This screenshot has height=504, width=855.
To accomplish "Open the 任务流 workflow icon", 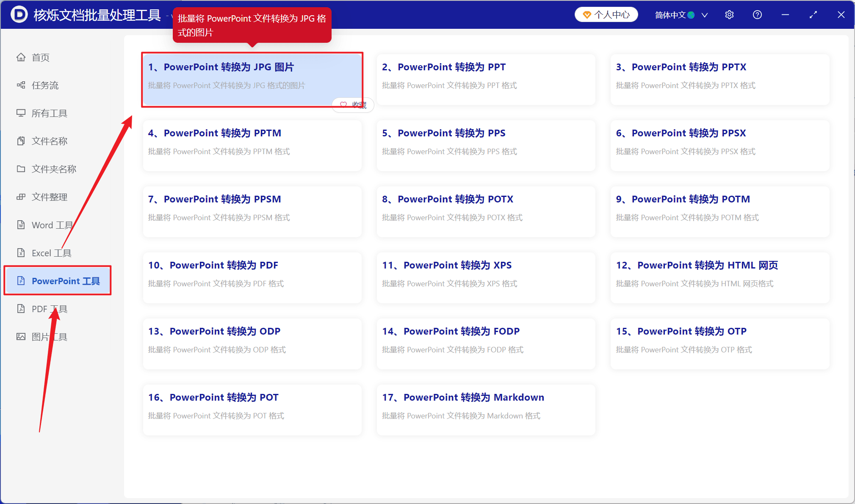I will 21,85.
